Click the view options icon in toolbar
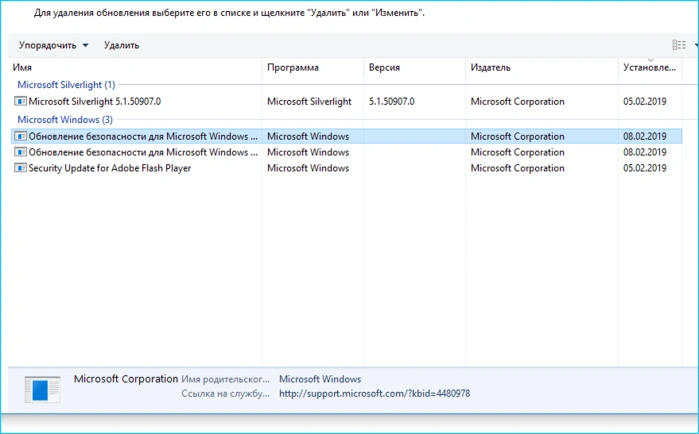Image resolution: width=699 pixels, height=434 pixels. pyautogui.click(x=678, y=45)
